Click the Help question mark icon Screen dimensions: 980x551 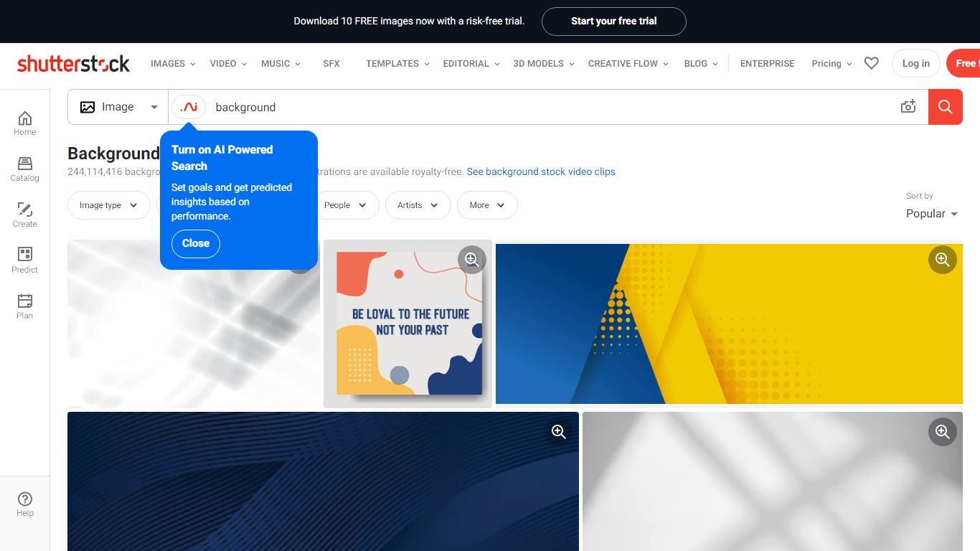click(x=24, y=504)
